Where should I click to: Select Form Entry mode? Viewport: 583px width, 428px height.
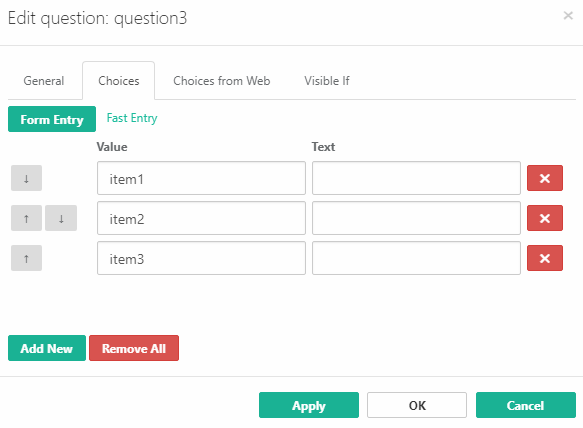[52, 119]
